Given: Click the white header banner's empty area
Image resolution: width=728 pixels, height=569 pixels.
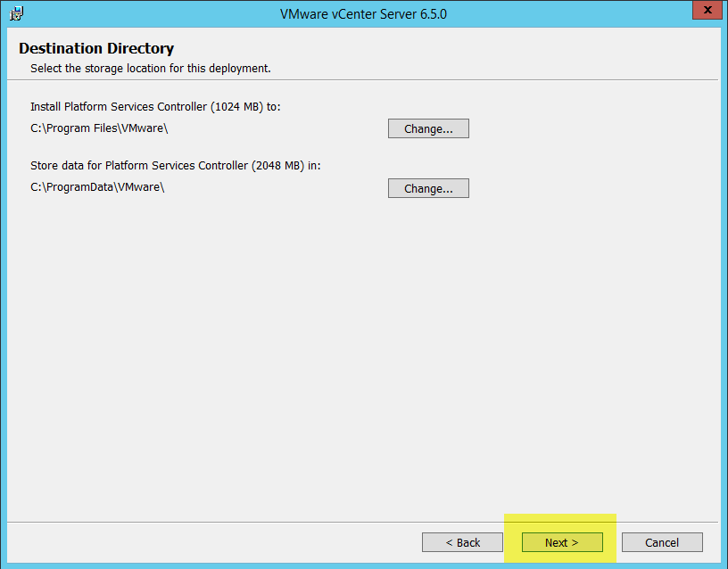Looking at the screenshot, I should 491,54.
